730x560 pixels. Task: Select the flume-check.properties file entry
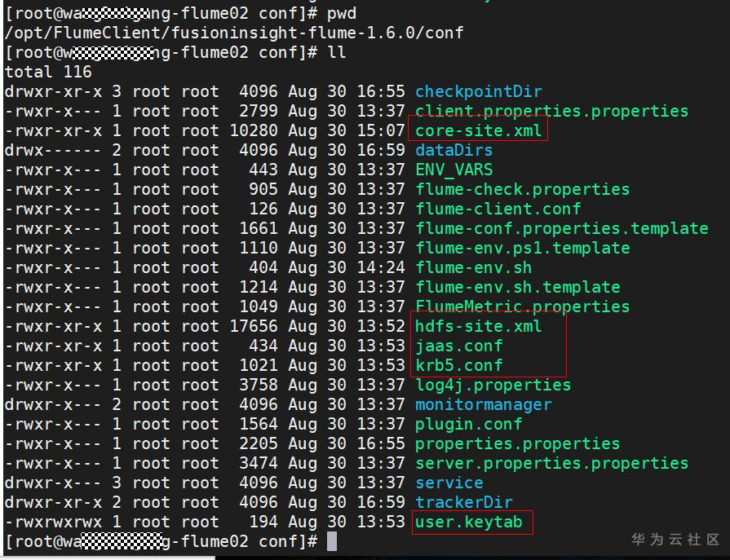point(522,189)
